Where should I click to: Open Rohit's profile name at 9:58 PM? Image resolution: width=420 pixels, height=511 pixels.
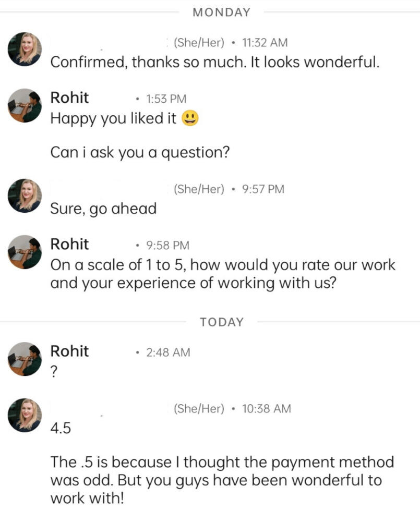coord(69,244)
